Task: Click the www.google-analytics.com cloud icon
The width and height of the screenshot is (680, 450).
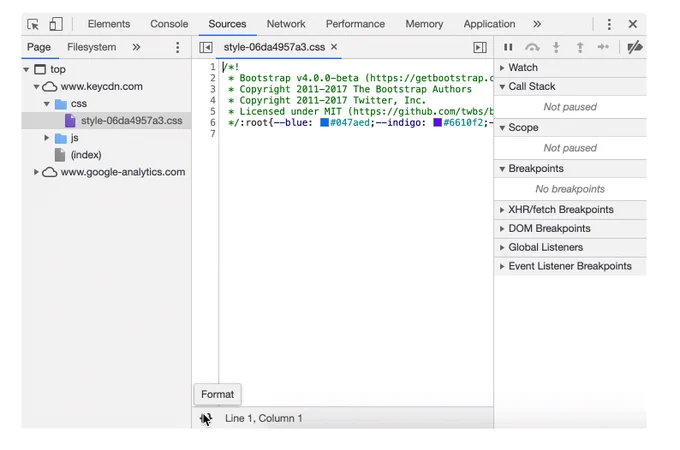Action: [49, 172]
